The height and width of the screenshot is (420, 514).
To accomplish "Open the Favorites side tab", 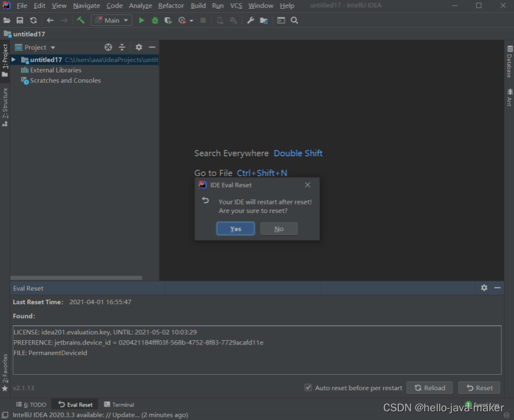I will click(5, 372).
